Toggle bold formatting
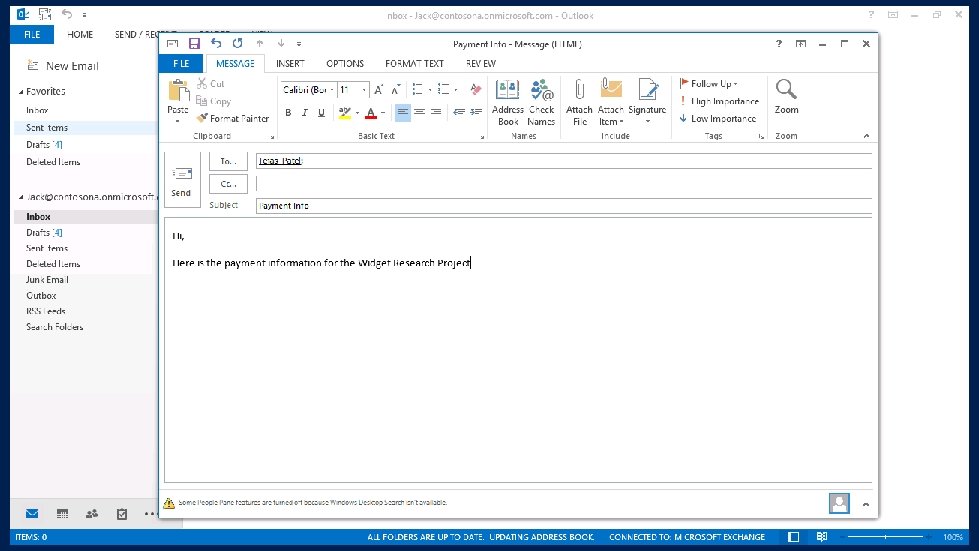The height and width of the screenshot is (551, 979). tap(288, 112)
